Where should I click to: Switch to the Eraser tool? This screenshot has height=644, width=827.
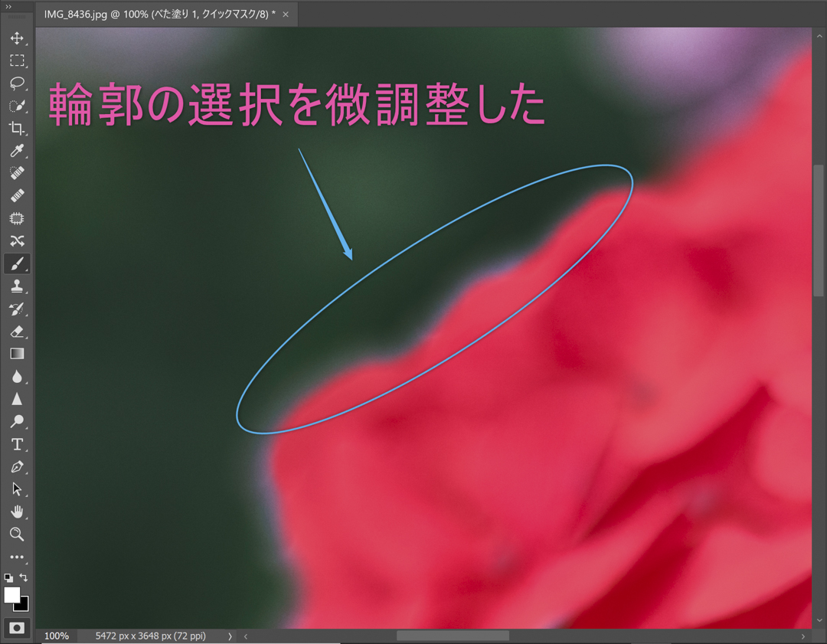[17, 332]
